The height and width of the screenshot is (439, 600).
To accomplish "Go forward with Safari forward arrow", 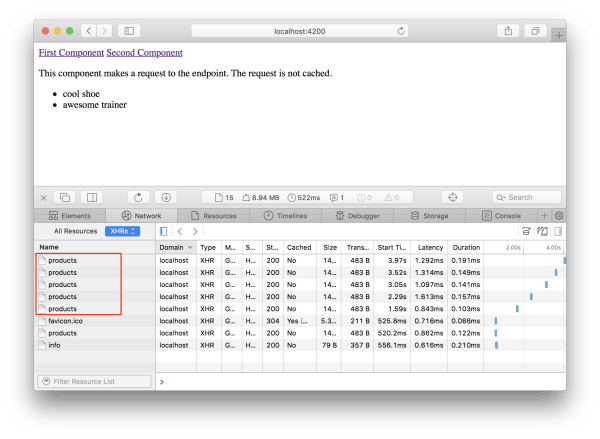I will click(x=104, y=31).
